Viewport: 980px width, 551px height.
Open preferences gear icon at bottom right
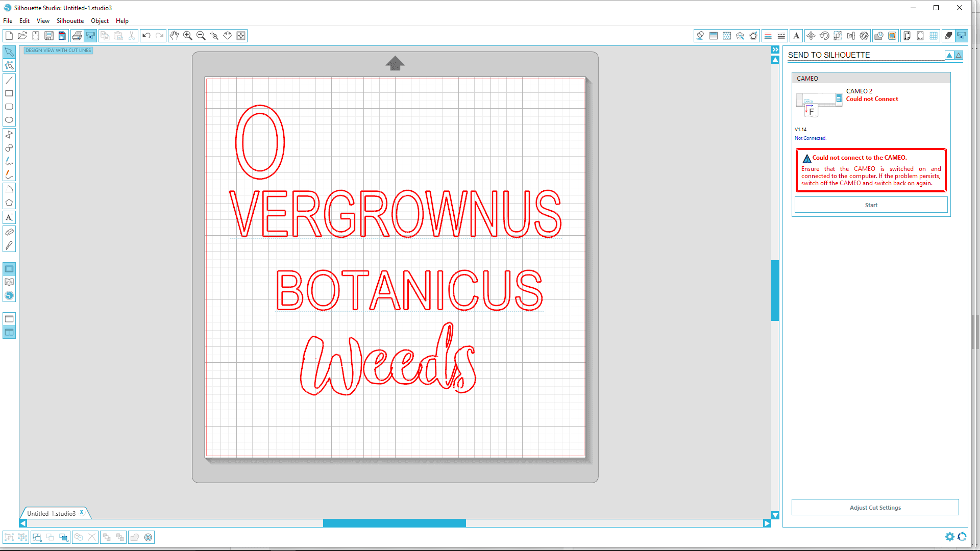tap(949, 537)
